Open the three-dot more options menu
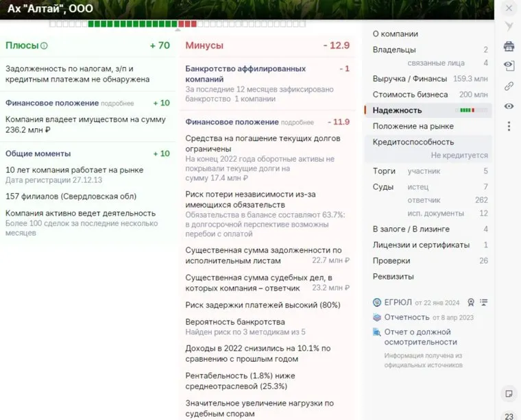Image resolution: width=521 pixels, height=420 pixels. (x=509, y=126)
